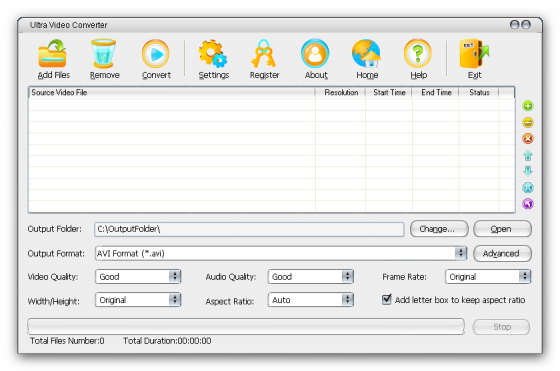Viewport: 560px width, 371px height.
Task: Click the Exit door icon
Action: coord(474,54)
